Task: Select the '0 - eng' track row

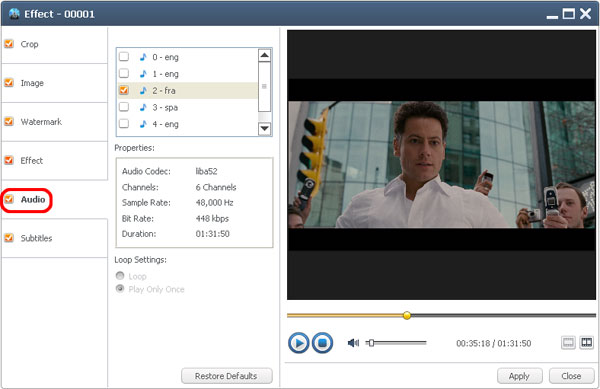Action: (x=188, y=57)
